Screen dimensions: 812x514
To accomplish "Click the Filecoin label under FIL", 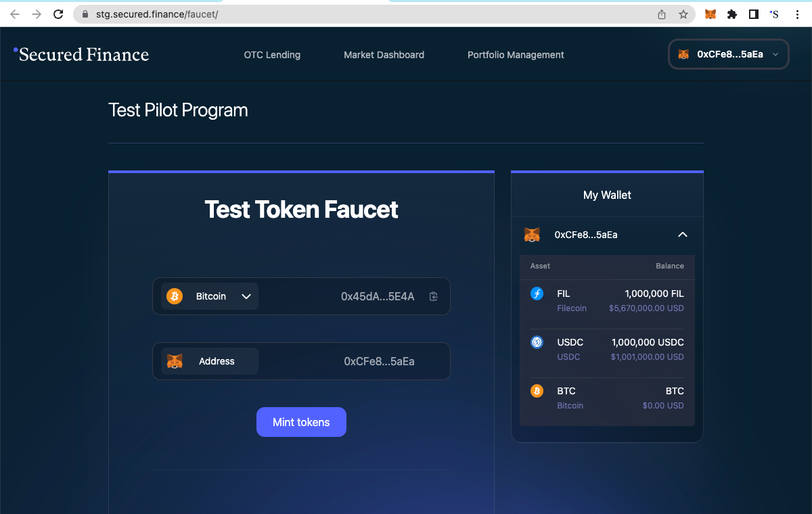I will click(x=572, y=308).
